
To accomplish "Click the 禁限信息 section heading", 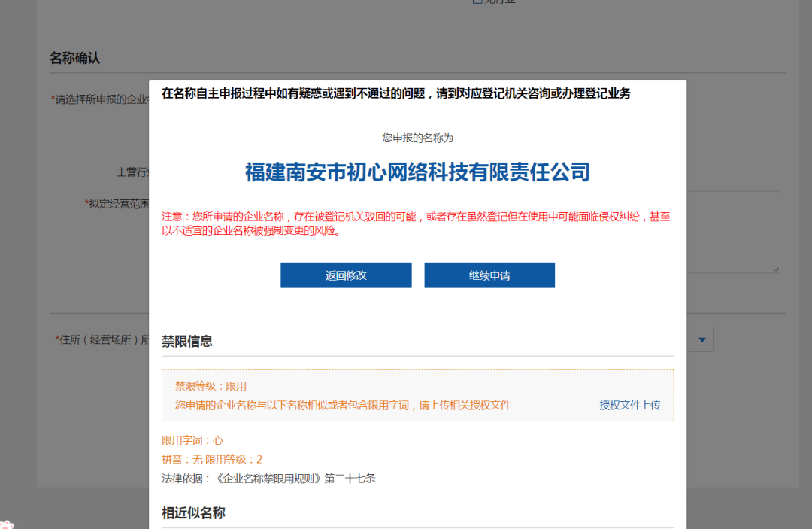I will pos(187,342).
